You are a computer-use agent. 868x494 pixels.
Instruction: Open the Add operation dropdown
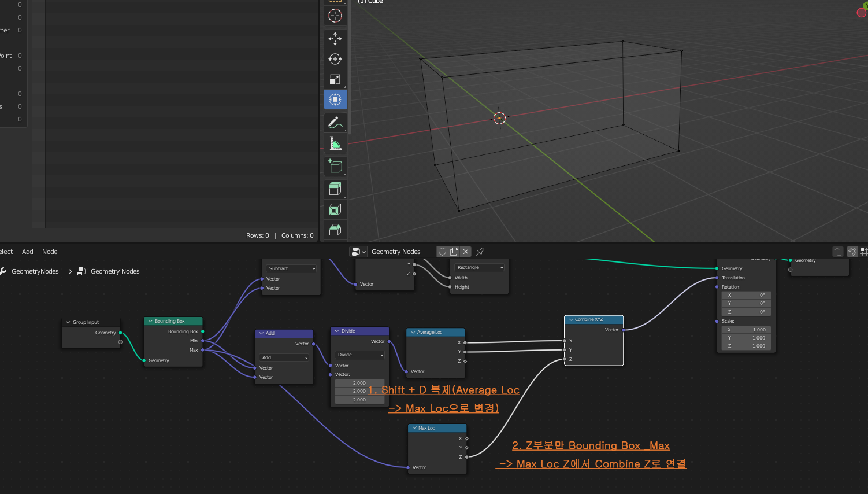284,357
